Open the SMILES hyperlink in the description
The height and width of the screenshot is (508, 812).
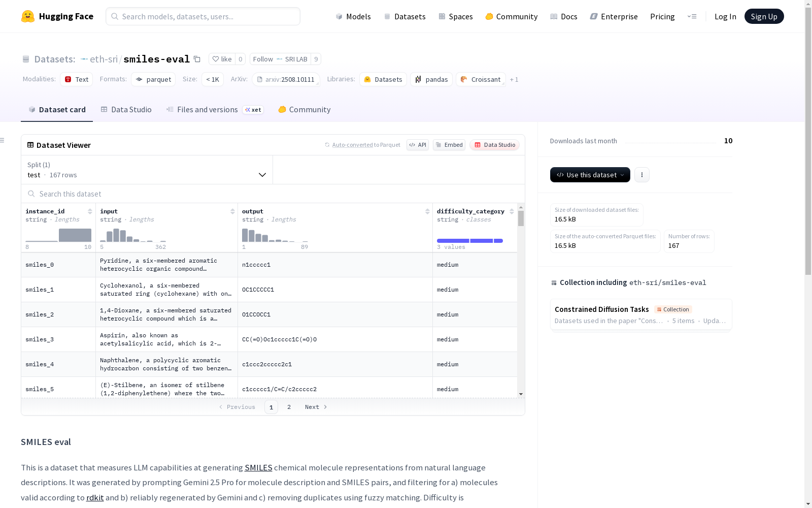coord(258,467)
